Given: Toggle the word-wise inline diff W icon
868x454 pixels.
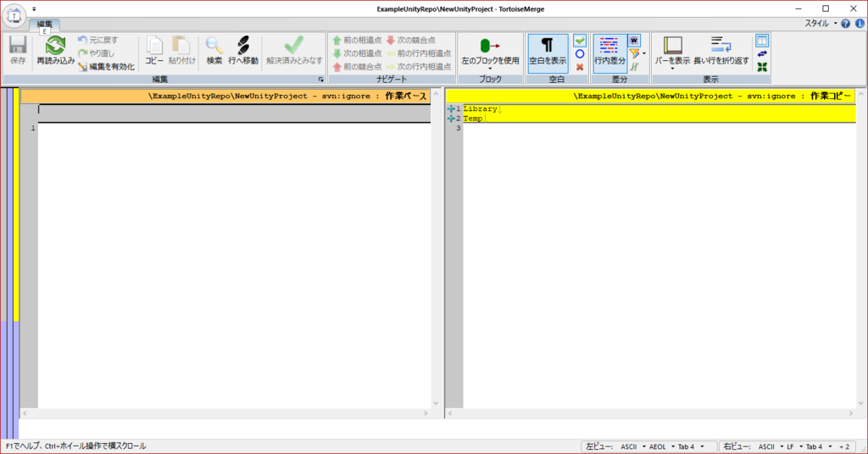Looking at the screenshot, I should 634,41.
